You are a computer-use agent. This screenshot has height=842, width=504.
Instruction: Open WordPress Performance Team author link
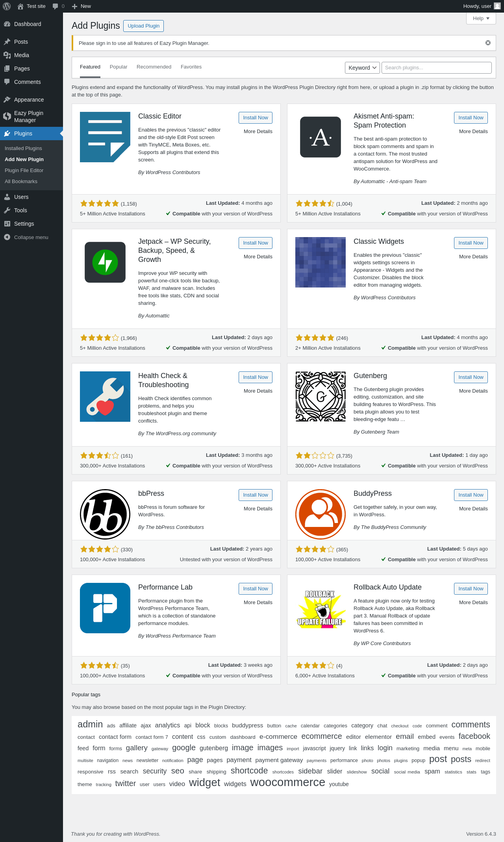tap(181, 636)
